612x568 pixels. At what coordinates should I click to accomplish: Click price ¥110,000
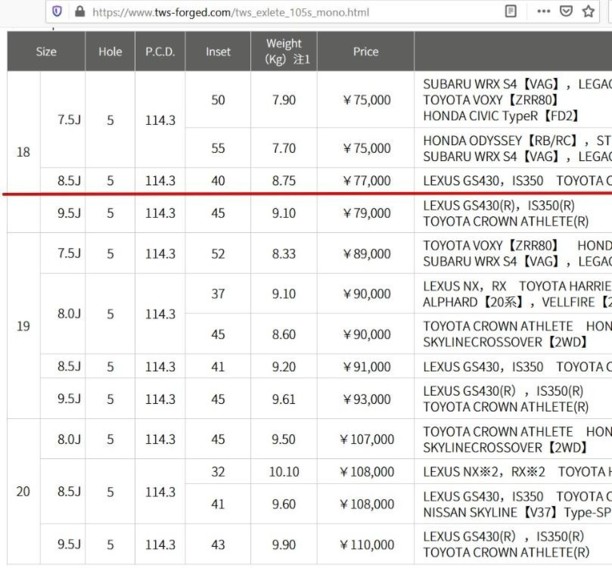point(366,545)
